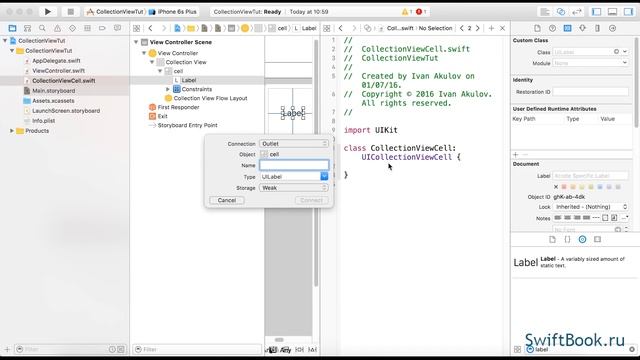
Task: Focus the Document Label field
Action: tap(591, 176)
